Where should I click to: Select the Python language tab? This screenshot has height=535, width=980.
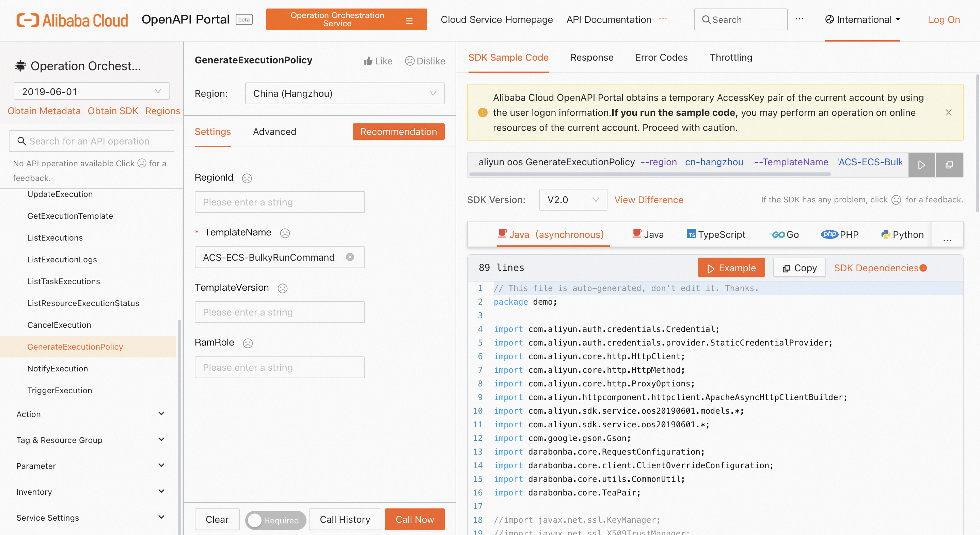(x=902, y=234)
